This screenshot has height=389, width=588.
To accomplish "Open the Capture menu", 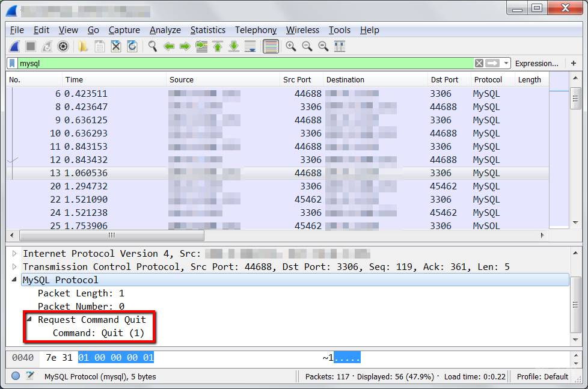I will coord(124,30).
